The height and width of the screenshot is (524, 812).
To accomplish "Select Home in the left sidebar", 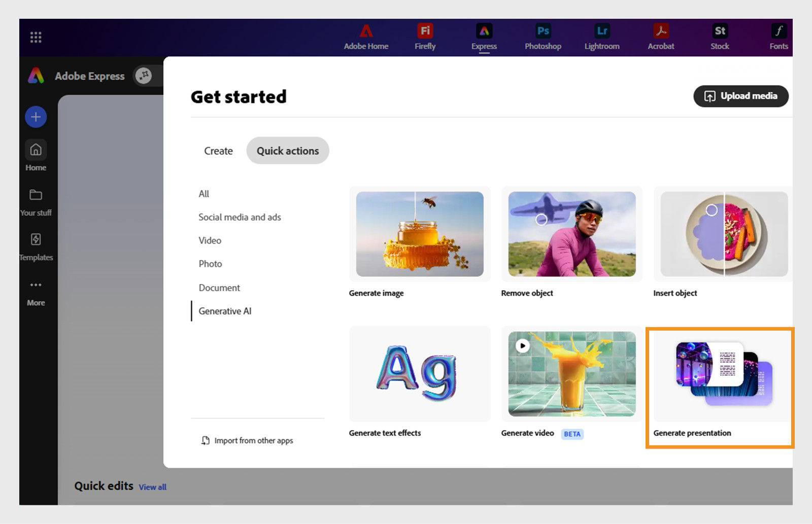I will tap(36, 155).
